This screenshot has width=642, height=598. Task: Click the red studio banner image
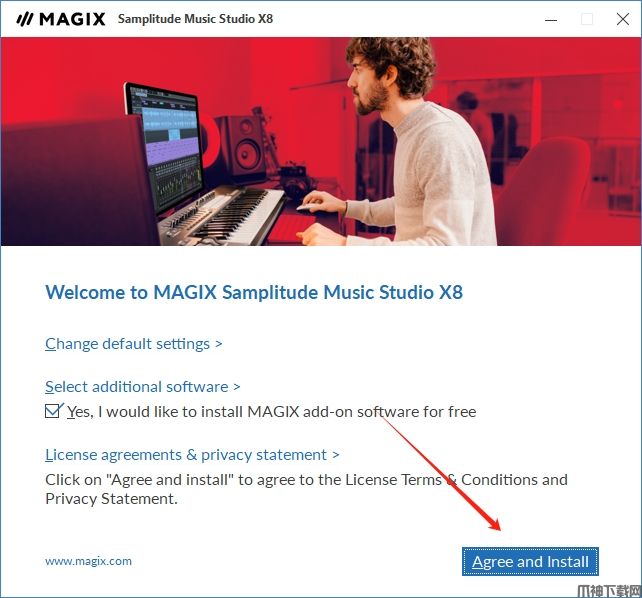coord(321,142)
